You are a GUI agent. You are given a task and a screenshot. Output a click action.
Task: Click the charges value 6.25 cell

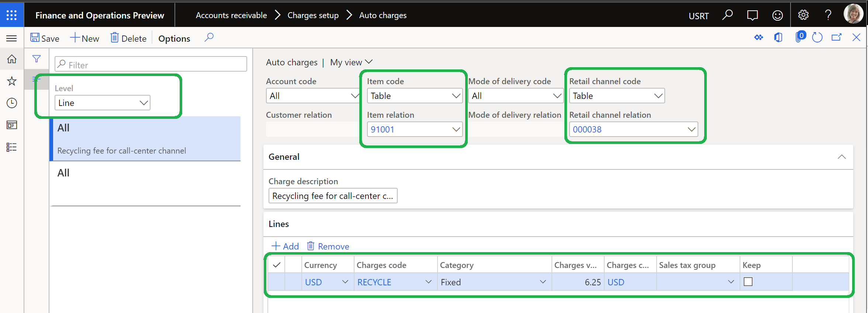tap(578, 282)
